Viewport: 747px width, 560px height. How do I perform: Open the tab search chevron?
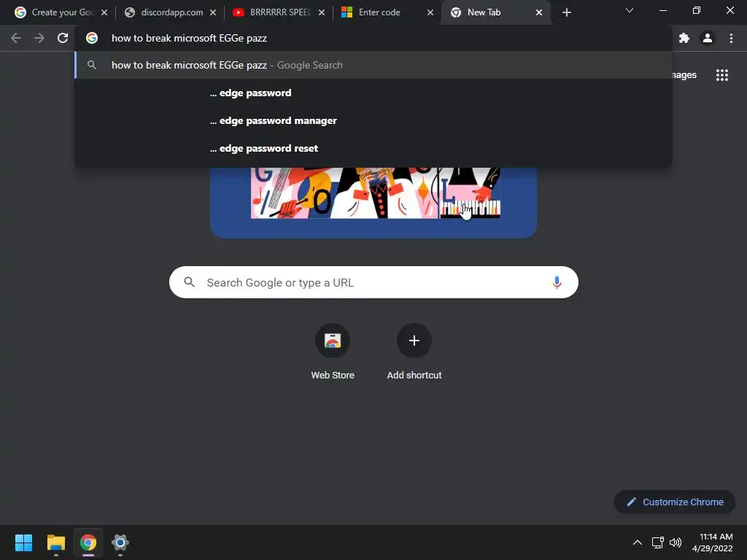[x=630, y=10]
